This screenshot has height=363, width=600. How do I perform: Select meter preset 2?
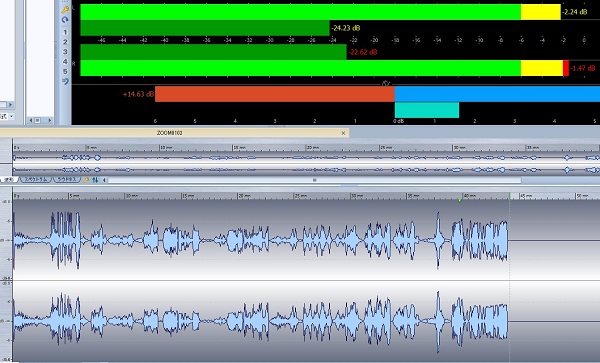pos(65,42)
